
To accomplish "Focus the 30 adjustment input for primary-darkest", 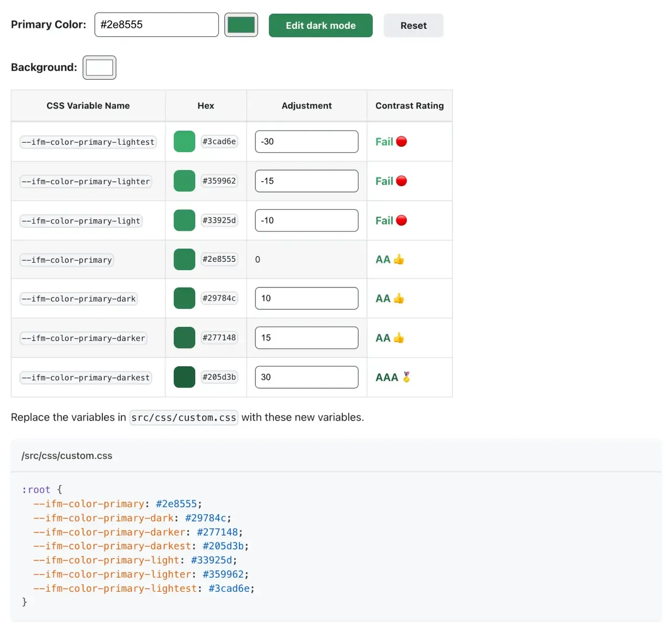I will [x=307, y=377].
